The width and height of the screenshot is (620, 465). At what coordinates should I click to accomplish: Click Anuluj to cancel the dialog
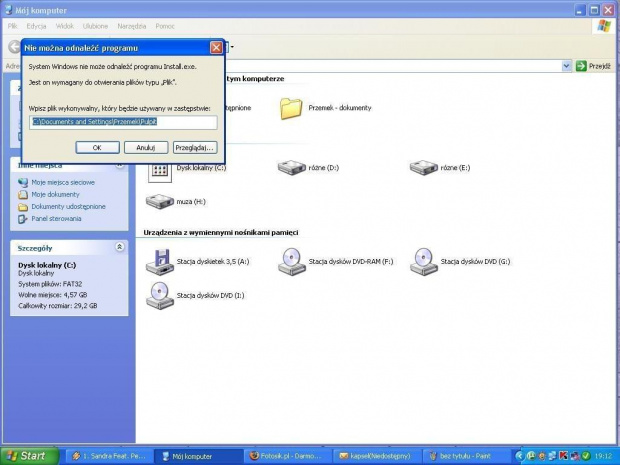146,147
